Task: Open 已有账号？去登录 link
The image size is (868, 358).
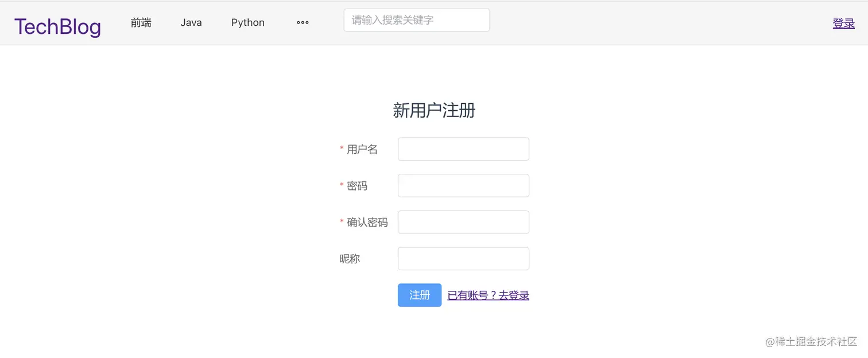Action: coord(488,295)
